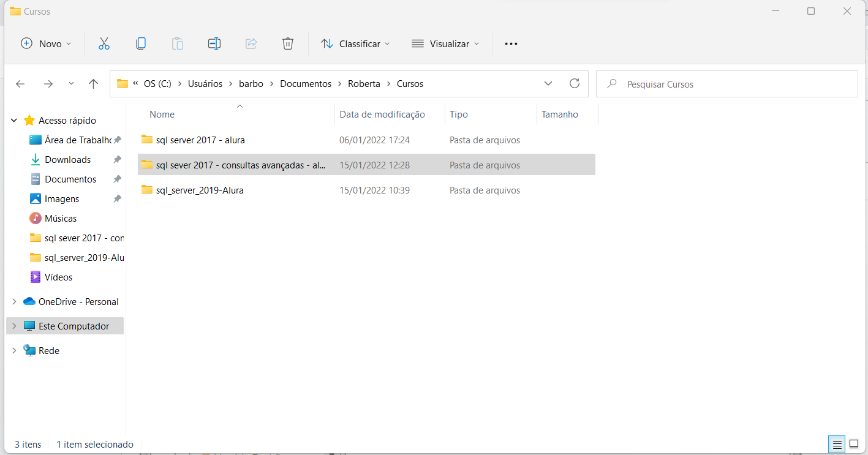This screenshot has height=455, width=868.
Task: Expand the OneDrive - Personal node
Action: (14, 301)
